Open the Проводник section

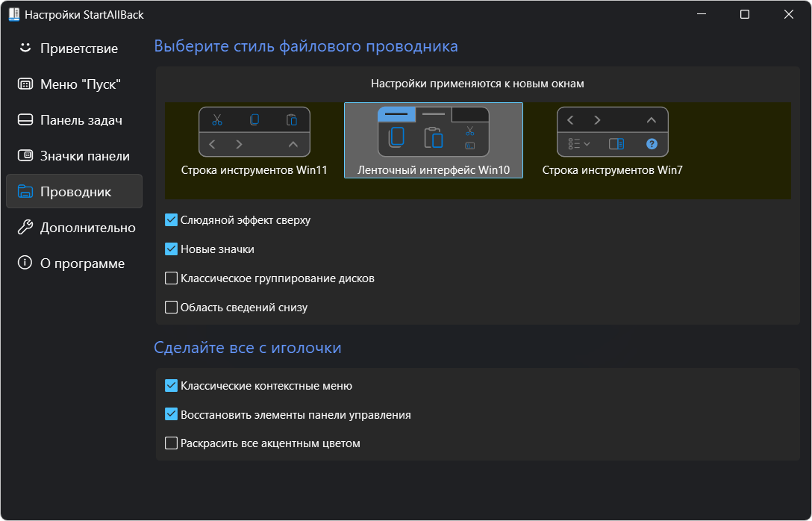point(74,191)
